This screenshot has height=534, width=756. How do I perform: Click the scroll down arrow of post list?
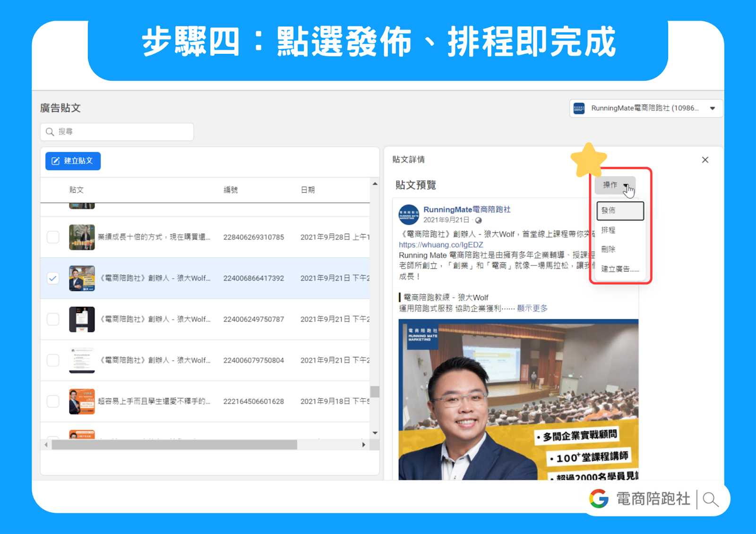click(375, 433)
